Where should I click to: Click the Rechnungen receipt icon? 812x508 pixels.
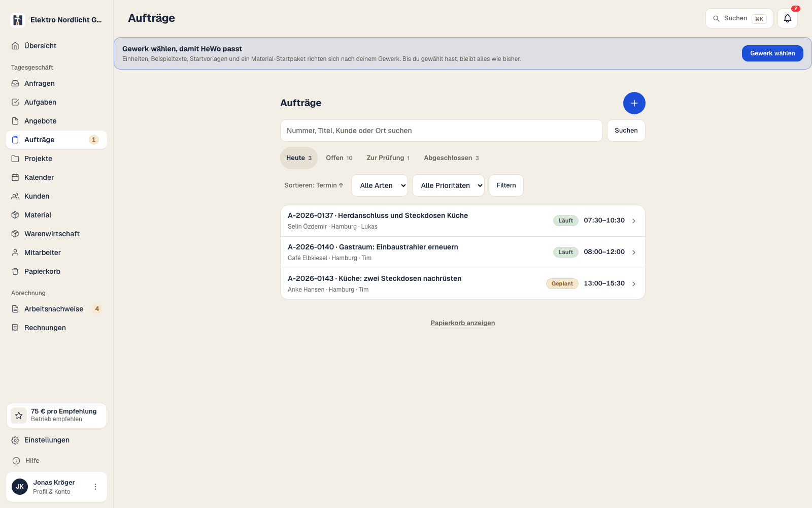pos(15,328)
